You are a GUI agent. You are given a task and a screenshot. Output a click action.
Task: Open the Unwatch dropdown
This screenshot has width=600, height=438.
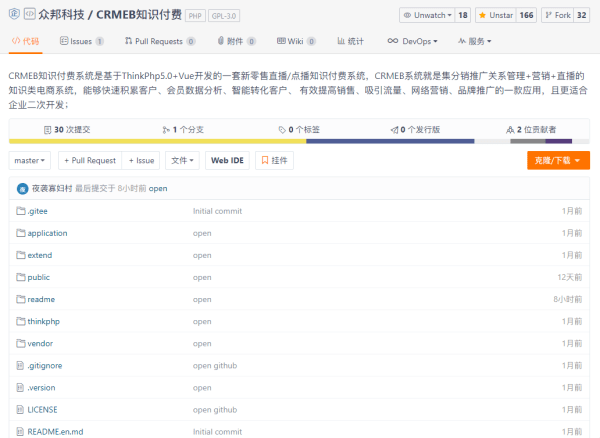pos(427,15)
